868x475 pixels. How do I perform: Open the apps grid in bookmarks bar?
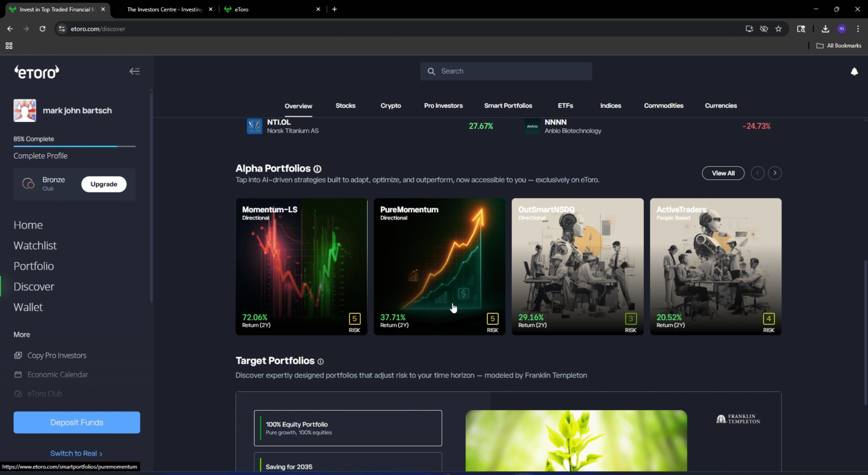[9, 45]
